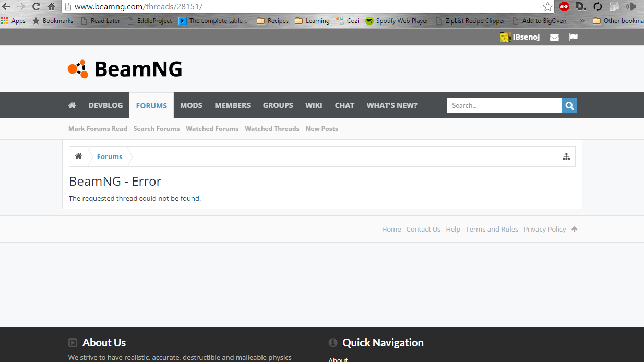Open the inbox envelope icon
Screen dimensions: 644x362
(554, 37)
